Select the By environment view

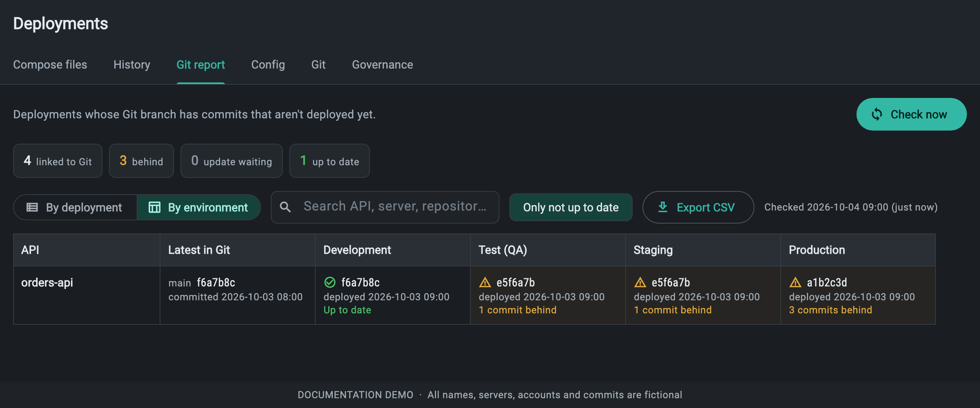[198, 207]
